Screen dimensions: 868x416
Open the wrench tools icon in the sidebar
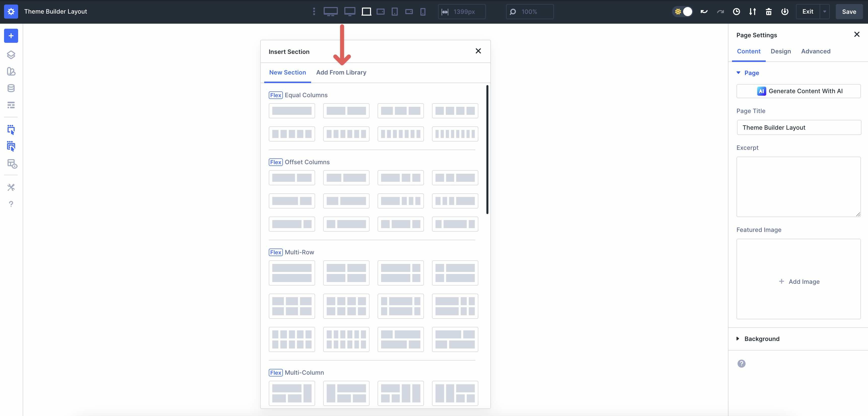[11, 187]
